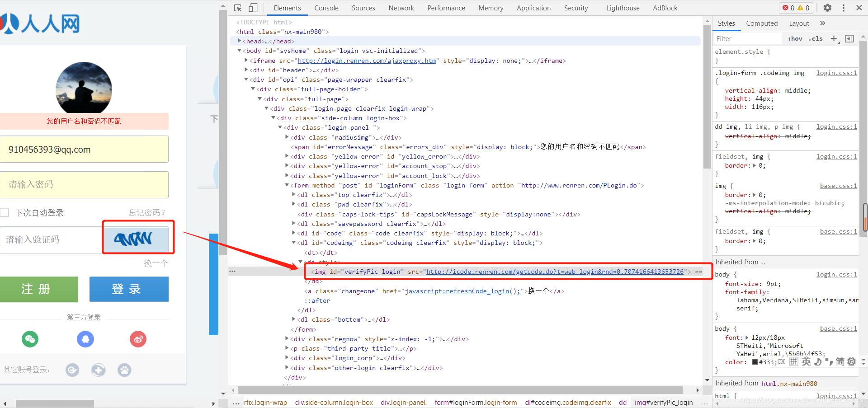Add a new style rule with plus icon
This screenshot has height=408, width=868.
(x=834, y=38)
